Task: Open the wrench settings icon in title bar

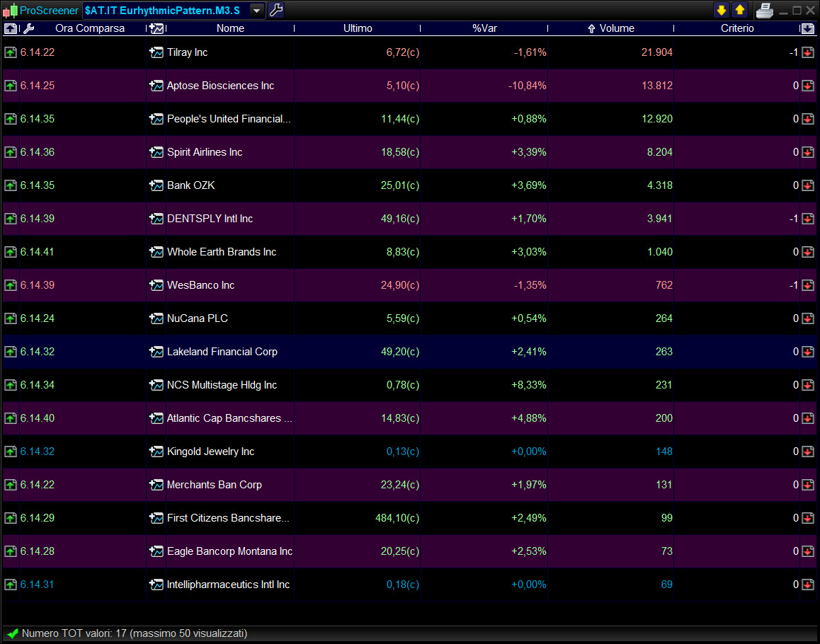Action: pos(276,10)
